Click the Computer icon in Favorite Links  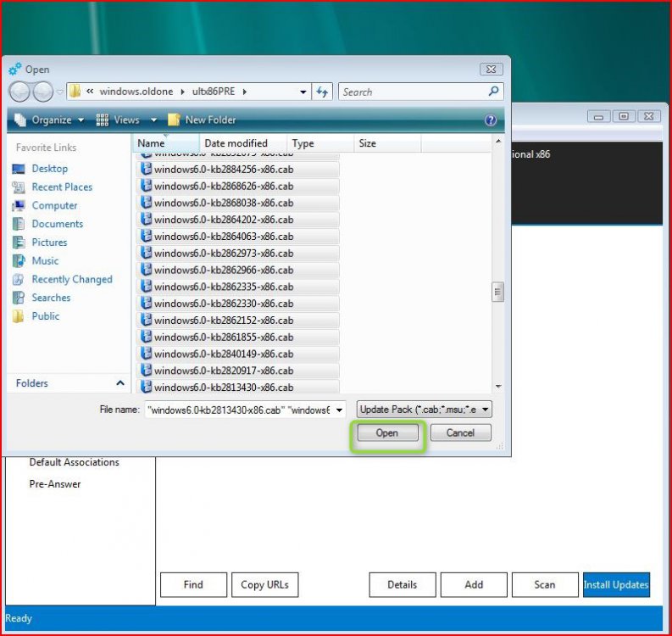pyautogui.click(x=19, y=206)
